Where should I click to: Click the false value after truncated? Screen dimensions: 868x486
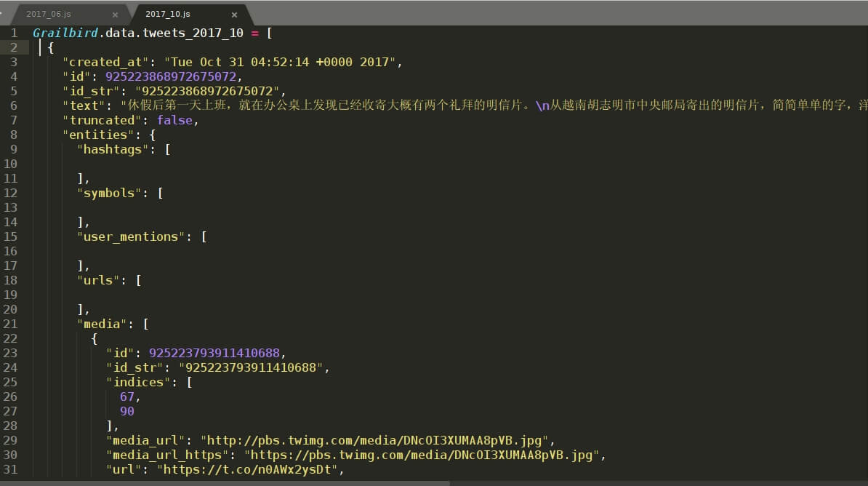pos(174,120)
